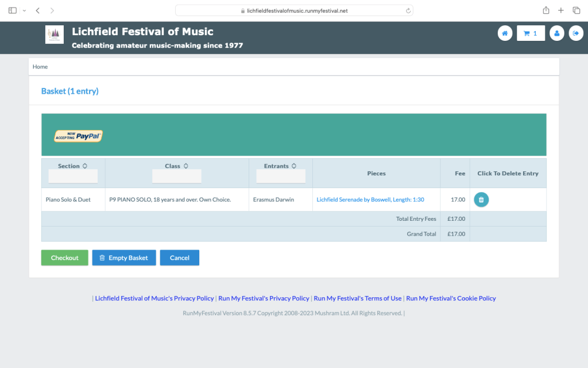588x368 pixels.
Task: Click the Empty Basket button
Action: pyautogui.click(x=123, y=258)
